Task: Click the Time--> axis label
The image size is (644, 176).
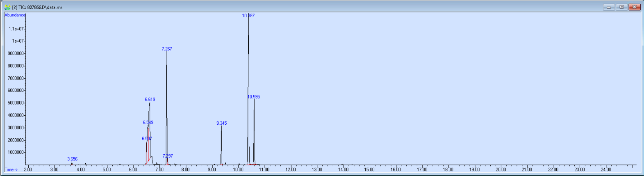Action: [11, 169]
